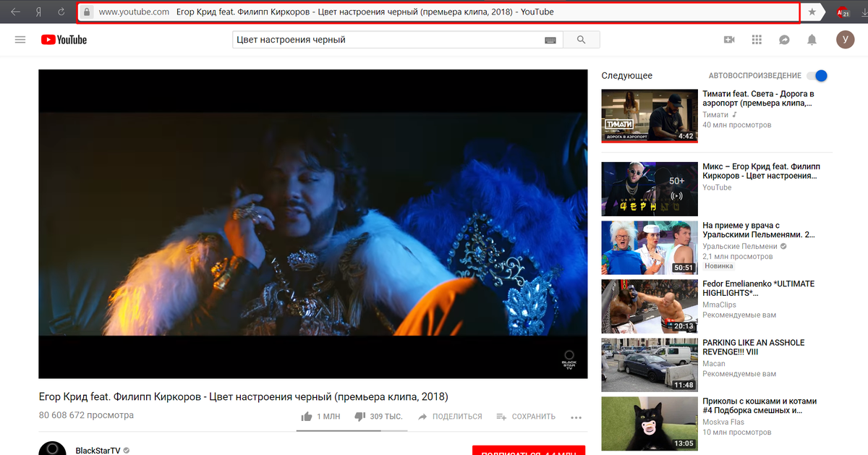This screenshot has width=868, height=455.
Task: Go to YouTube home via logo
Action: pyautogui.click(x=64, y=40)
